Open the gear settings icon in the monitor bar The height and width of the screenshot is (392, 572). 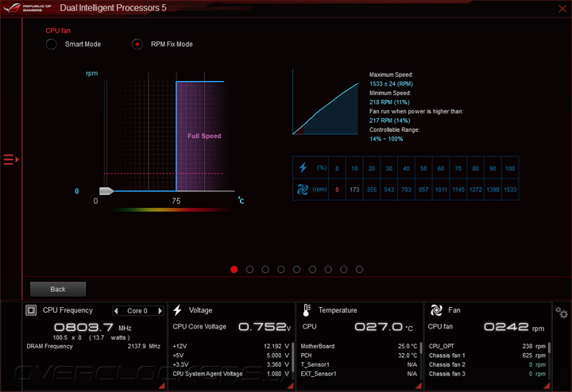tap(562, 313)
